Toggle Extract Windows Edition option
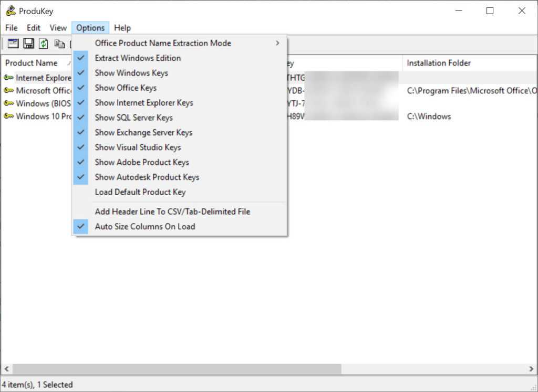The height and width of the screenshot is (392, 538). pos(180,58)
